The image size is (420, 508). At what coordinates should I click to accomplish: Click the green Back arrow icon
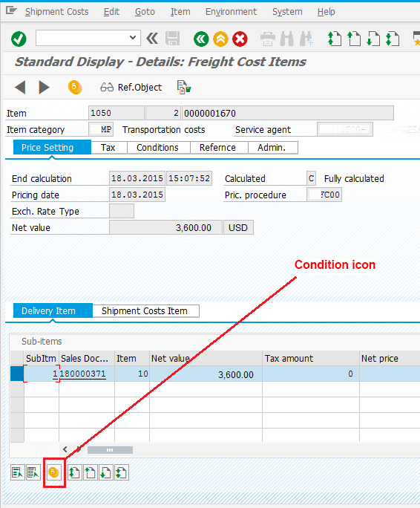(x=201, y=39)
